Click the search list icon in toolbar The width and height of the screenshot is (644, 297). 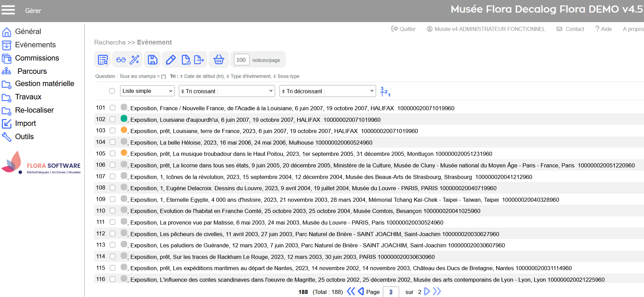click(x=103, y=60)
